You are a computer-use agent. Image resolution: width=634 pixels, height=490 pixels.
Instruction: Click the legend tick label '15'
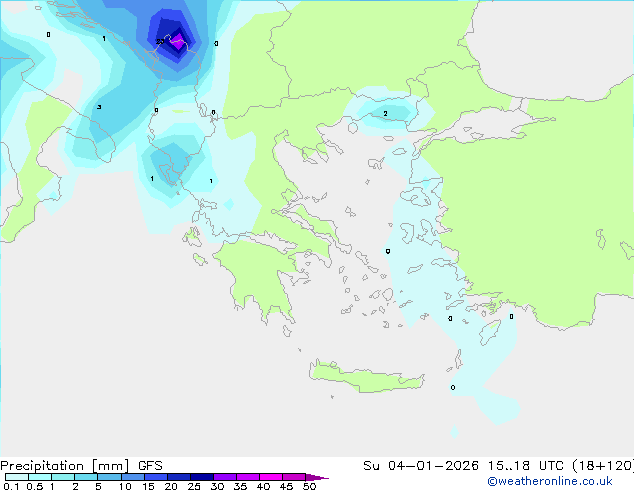pos(148,486)
